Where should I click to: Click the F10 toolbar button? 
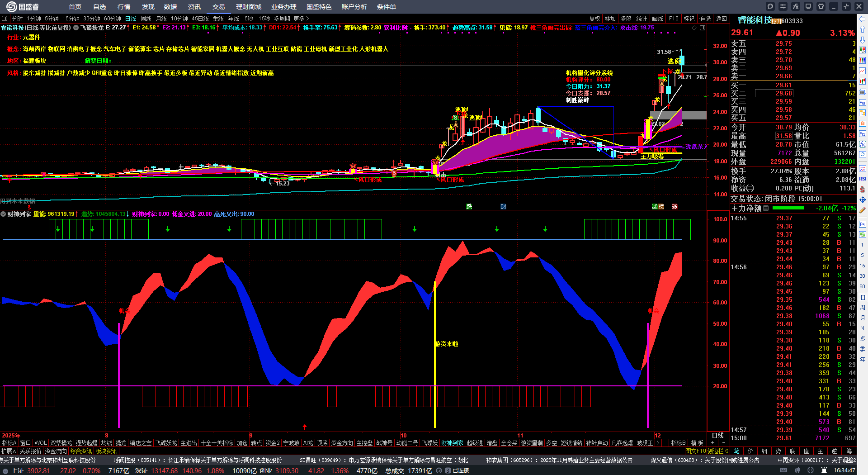(674, 19)
